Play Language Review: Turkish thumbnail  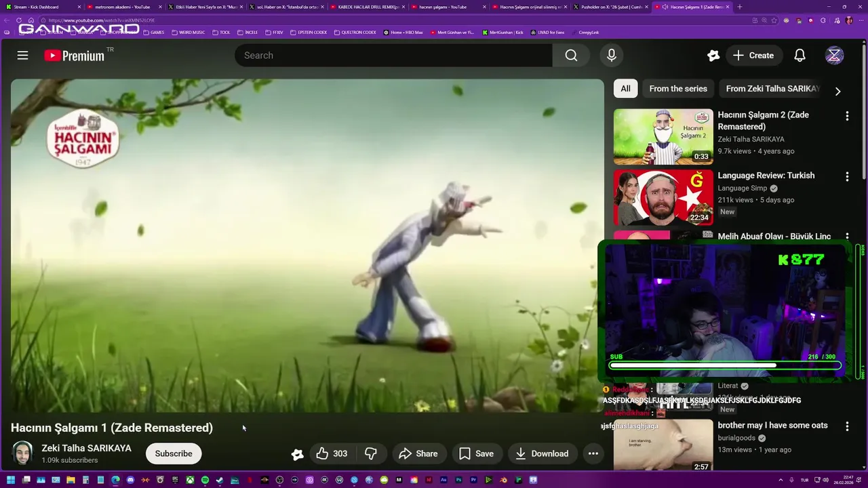click(x=663, y=197)
